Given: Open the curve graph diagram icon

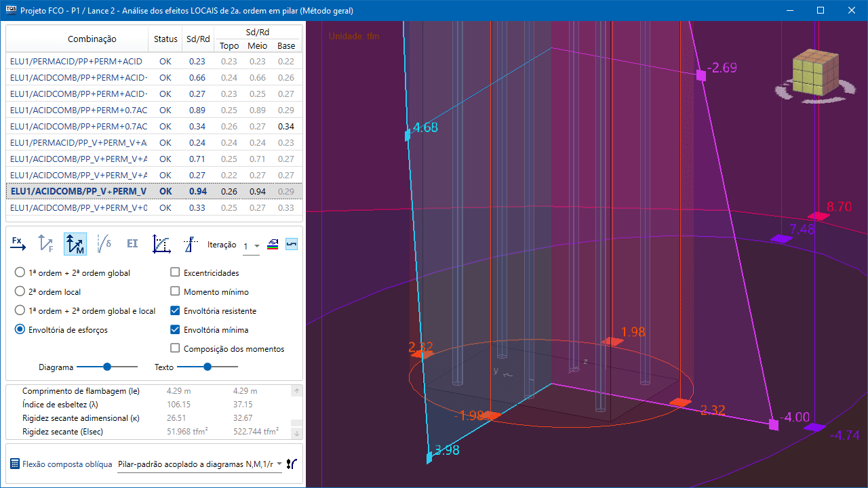Looking at the screenshot, I should pyautogui.click(x=161, y=244).
